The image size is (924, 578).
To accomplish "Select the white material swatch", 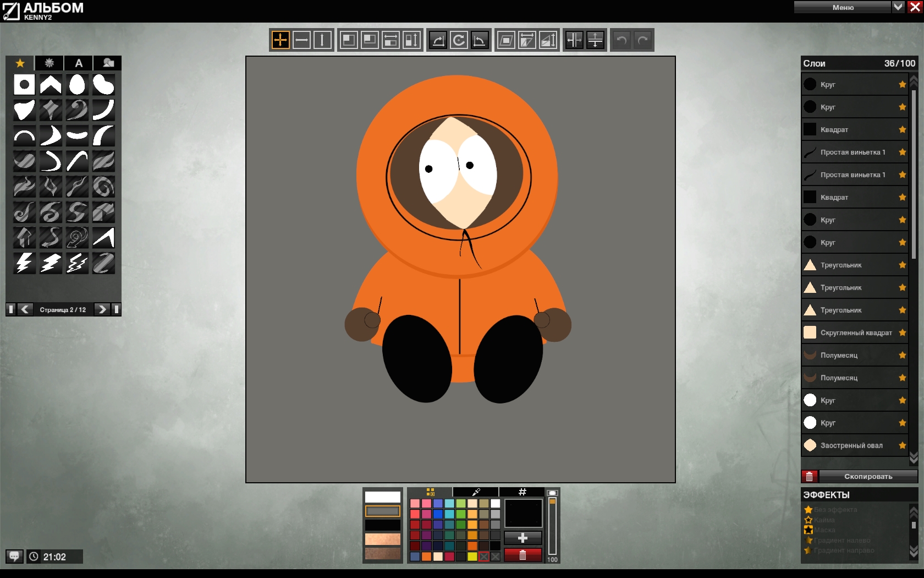I will click(x=383, y=497).
